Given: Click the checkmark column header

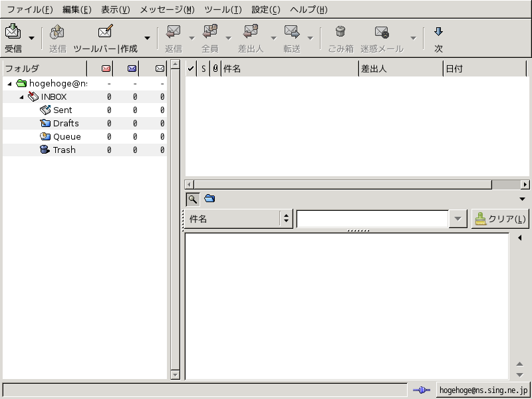Looking at the screenshot, I should pos(191,68).
